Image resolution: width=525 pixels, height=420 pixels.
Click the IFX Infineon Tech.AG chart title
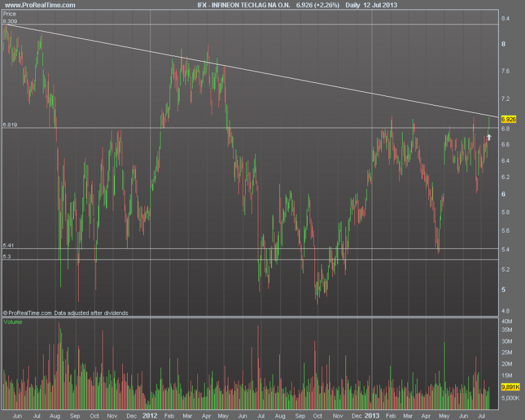(x=244, y=5)
